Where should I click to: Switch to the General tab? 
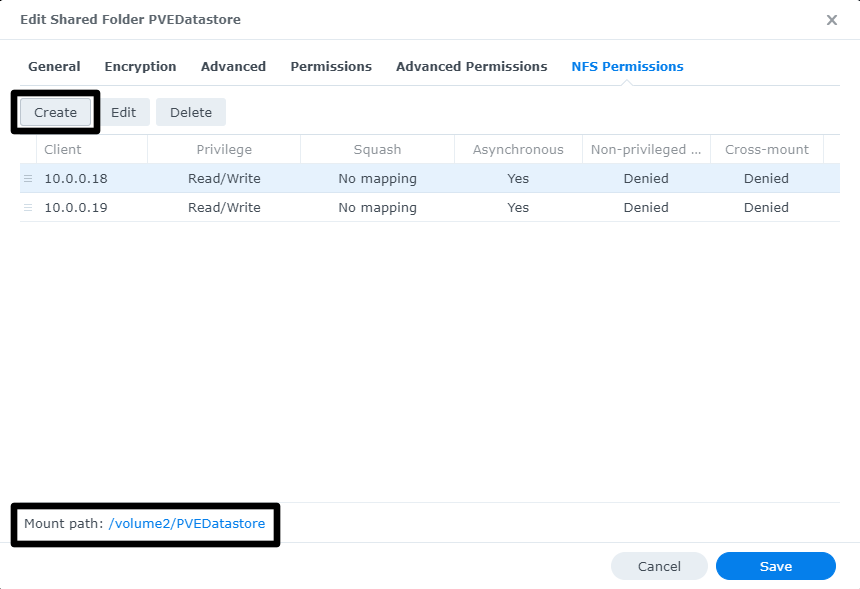(x=54, y=67)
